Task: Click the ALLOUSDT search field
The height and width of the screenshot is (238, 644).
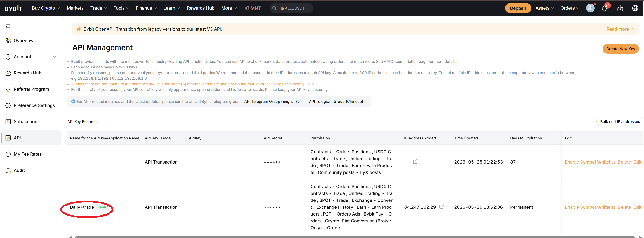Action: (x=291, y=8)
